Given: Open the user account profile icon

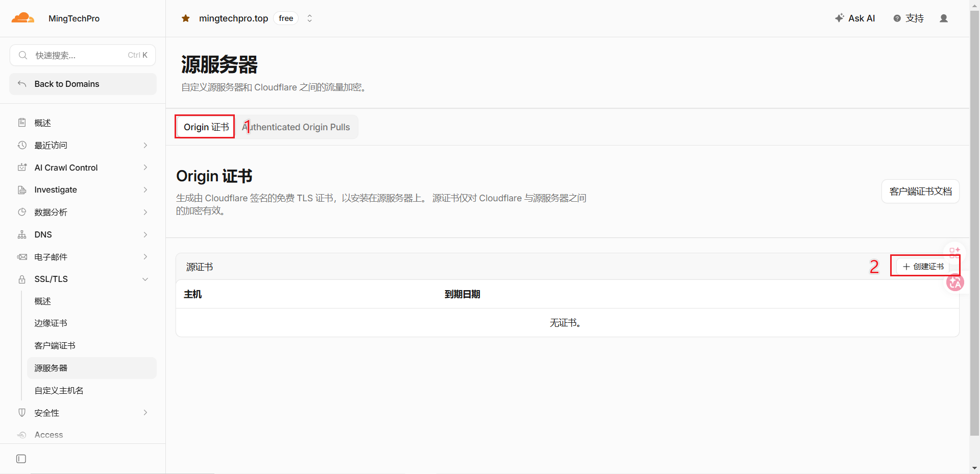Looking at the screenshot, I should (x=944, y=18).
